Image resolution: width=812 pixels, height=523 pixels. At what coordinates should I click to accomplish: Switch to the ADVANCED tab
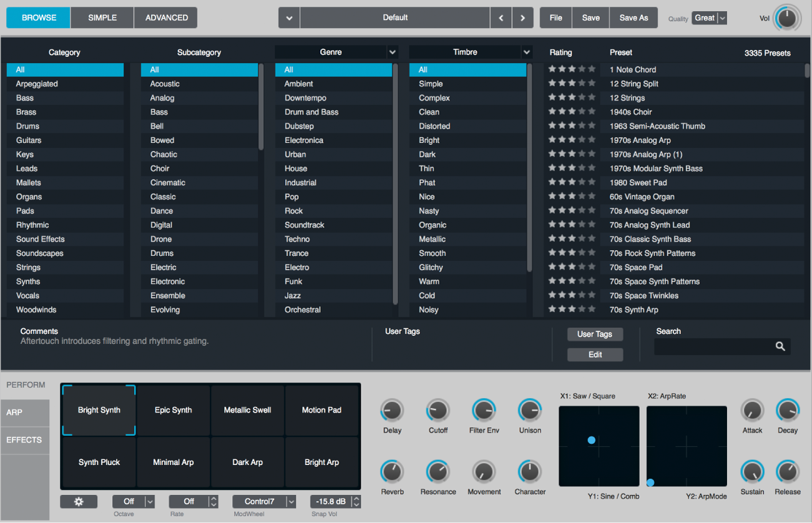(166, 18)
